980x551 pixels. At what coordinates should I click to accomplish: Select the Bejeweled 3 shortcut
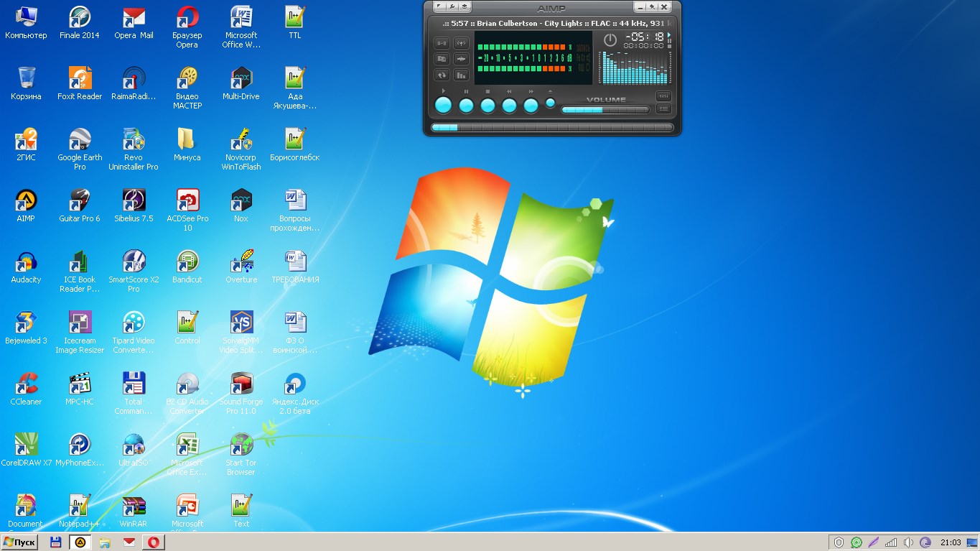pyautogui.click(x=26, y=328)
